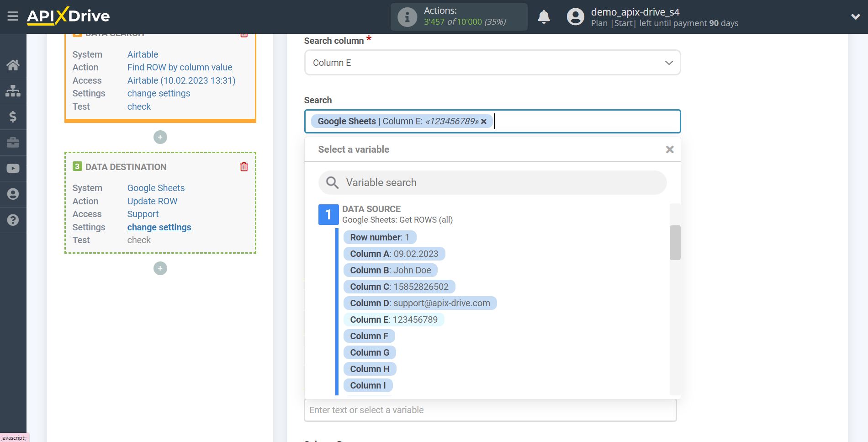This screenshot has height=442, width=868.
Task: Add step after Data Destination block
Action: point(160,268)
